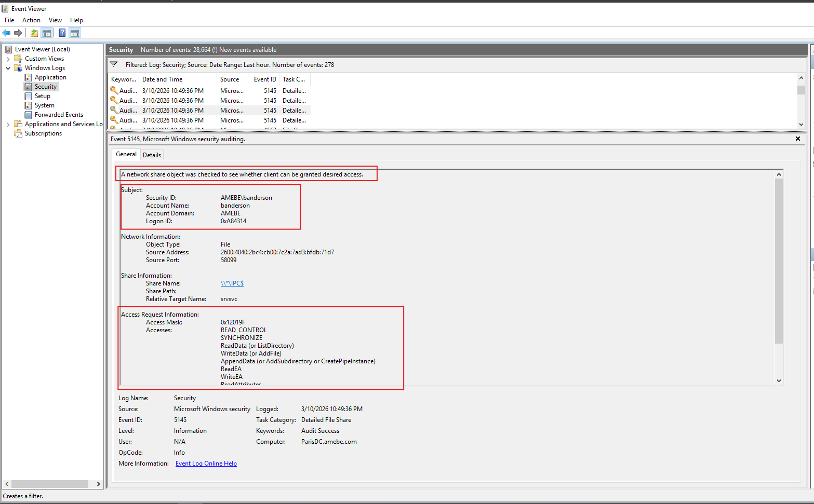Click the Windows Logs folder icon
The image size is (814, 504).
pos(18,68)
